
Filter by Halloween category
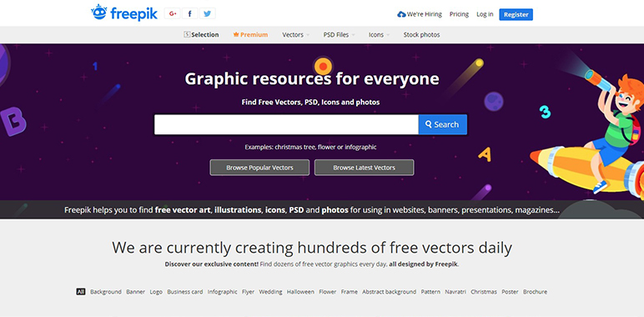coord(300,292)
